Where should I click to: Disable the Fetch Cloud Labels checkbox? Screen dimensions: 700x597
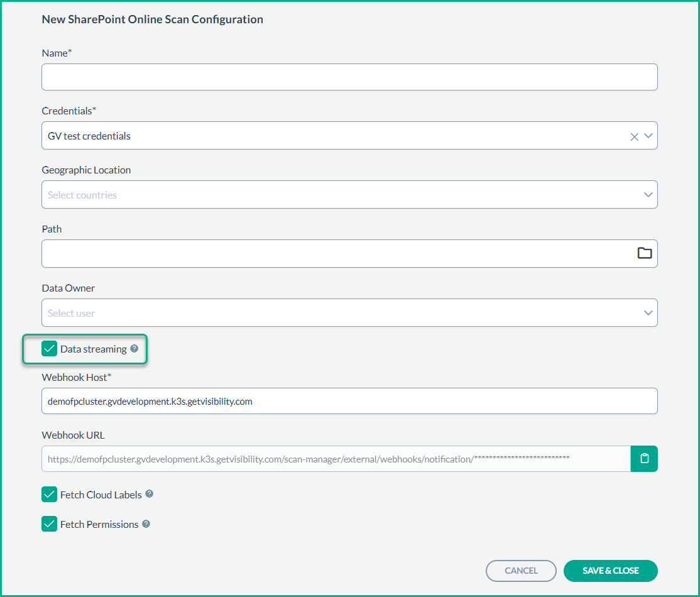pyautogui.click(x=50, y=495)
